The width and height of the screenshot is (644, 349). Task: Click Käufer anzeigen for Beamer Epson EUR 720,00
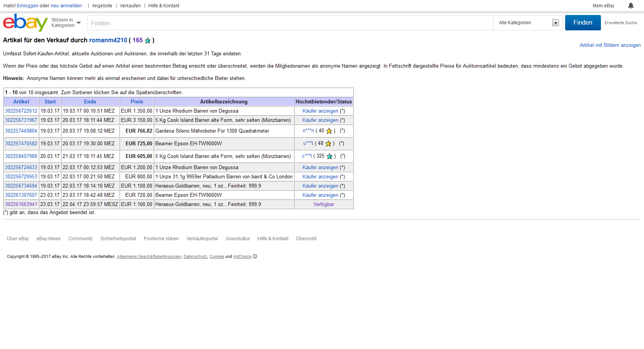tap(320, 195)
